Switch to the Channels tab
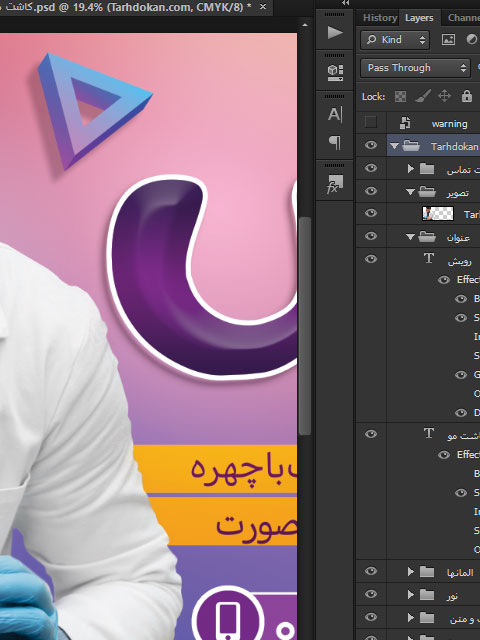 click(464, 18)
